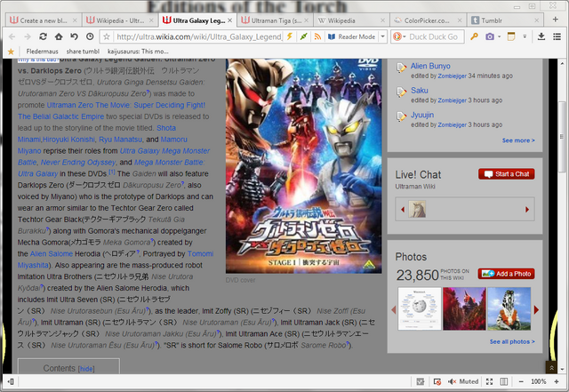
Task: Open the home page
Action: [59, 36]
